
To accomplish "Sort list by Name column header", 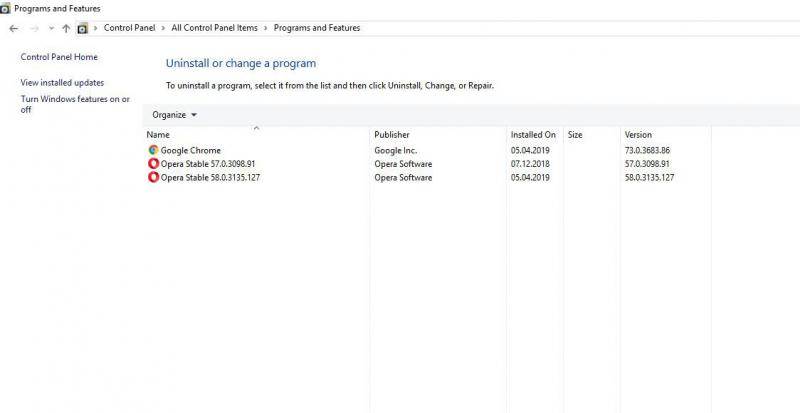I will 158,135.
